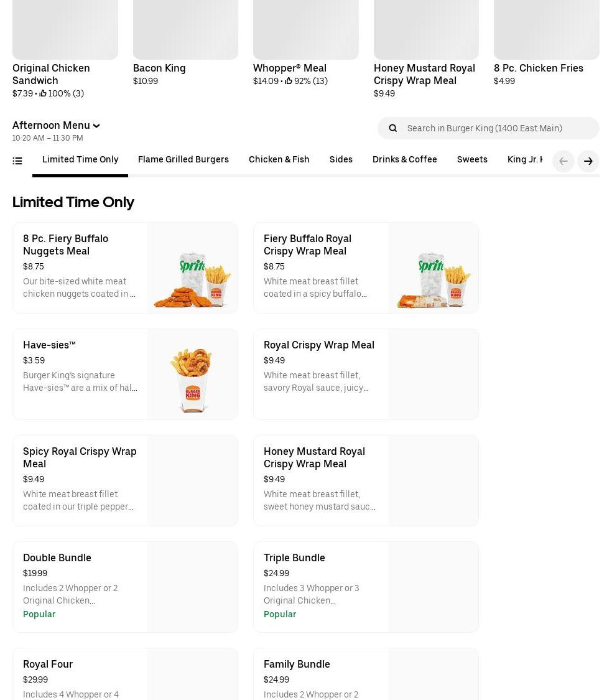Click the search magnifier icon

tap(392, 128)
